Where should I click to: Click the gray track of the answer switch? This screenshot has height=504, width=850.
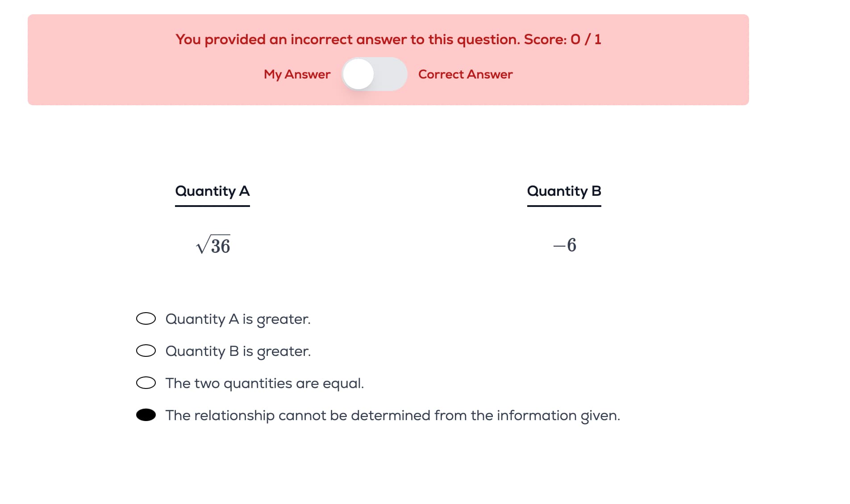(390, 74)
